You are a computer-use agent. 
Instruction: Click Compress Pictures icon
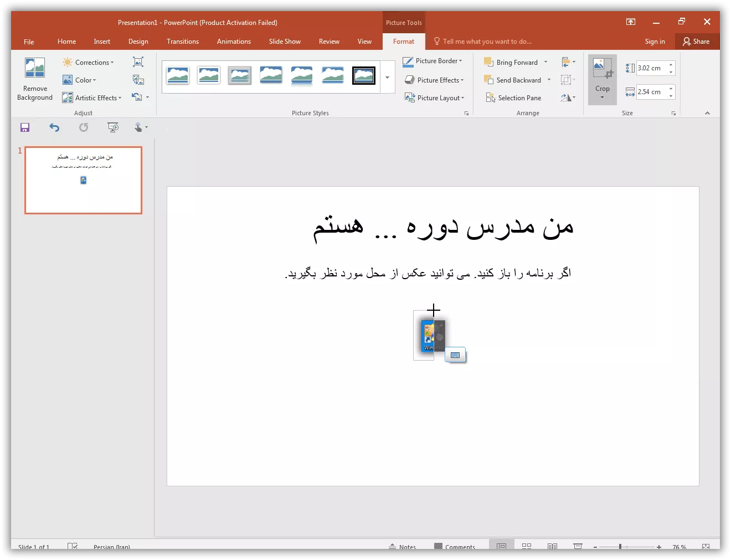coord(138,62)
